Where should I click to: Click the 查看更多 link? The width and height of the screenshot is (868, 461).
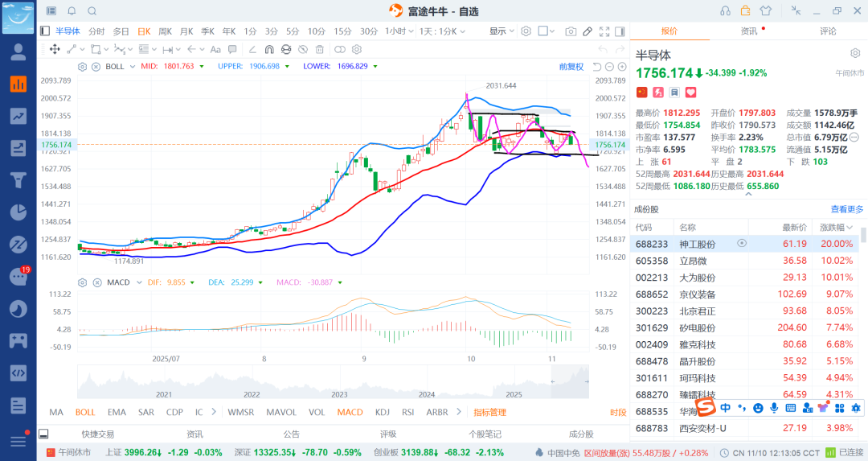coord(847,209)
